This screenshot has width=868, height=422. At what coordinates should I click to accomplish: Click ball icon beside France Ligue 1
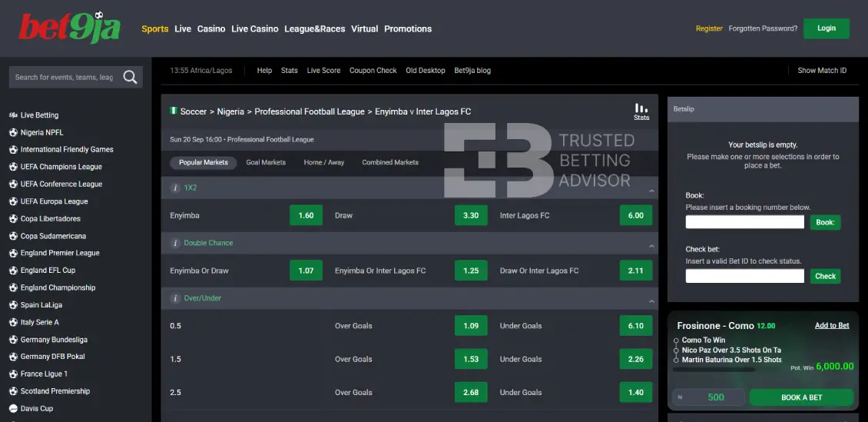click(x=13, y=374)
